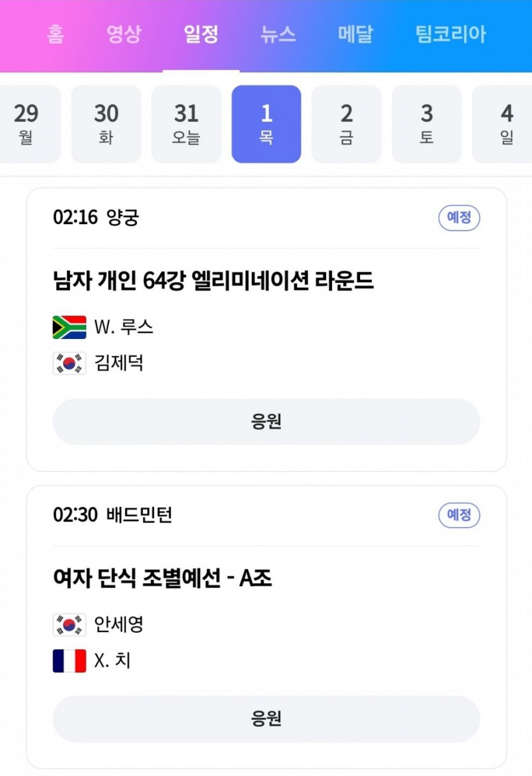Click the South Africa flag icon

point(69,327)
